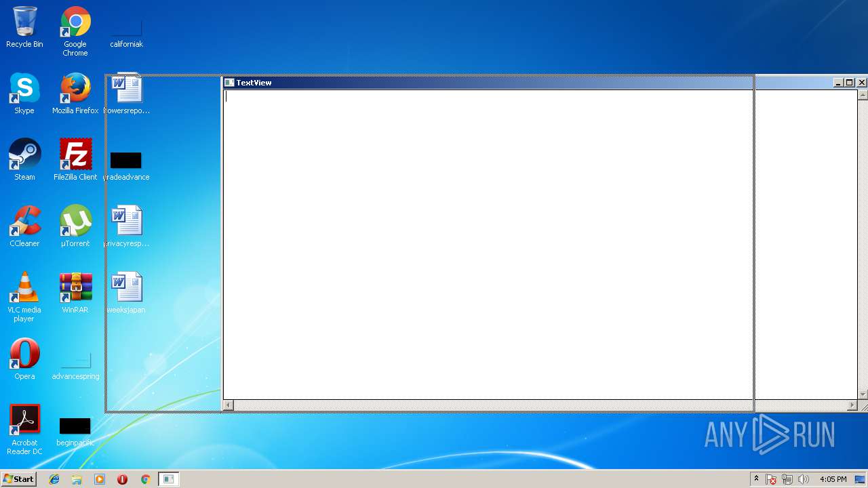This screenshot has height=488, width=868.
Task: Open the network status tray icon
Action: pos(787,479)
